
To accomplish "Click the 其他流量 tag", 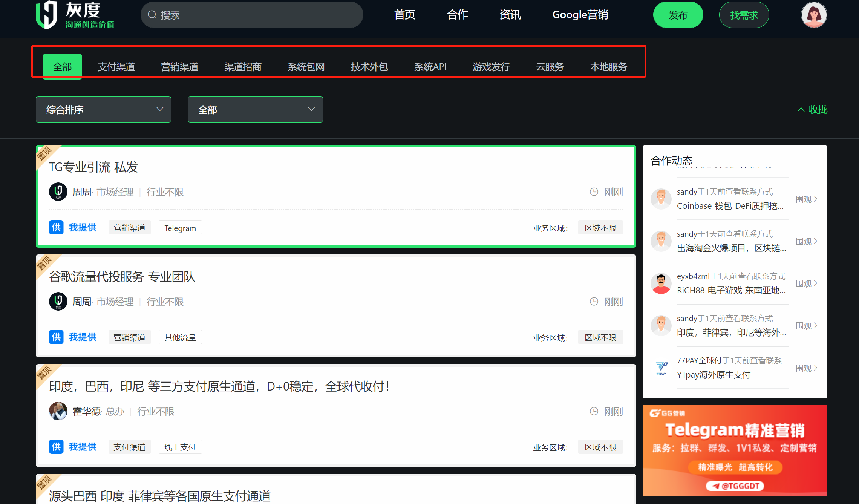I will click(x=180, y=337).
